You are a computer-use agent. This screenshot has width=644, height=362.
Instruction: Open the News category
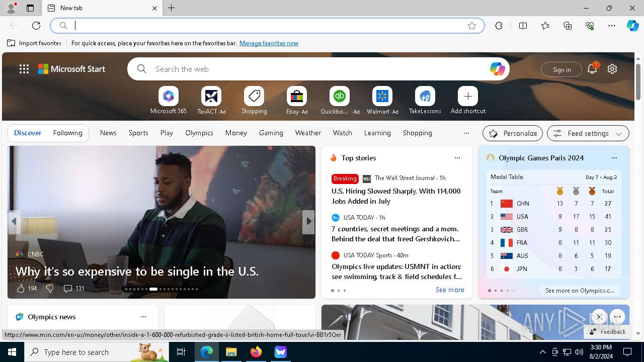click(108, 133)
